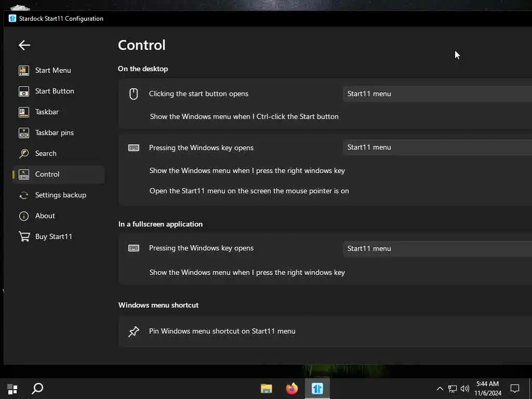Select the Control page label
532x399 pixels.
pos(47,175)
